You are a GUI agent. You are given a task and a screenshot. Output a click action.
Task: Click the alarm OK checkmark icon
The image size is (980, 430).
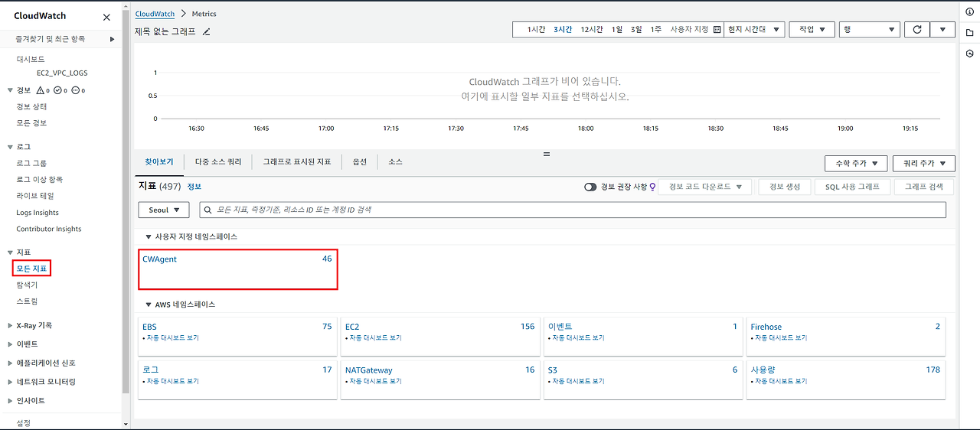pyautogui.click(x=57, y=90)
